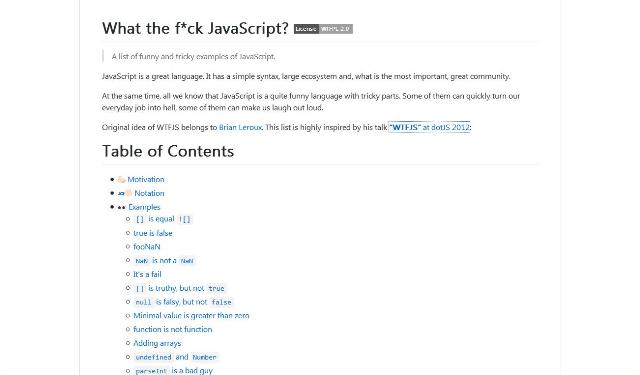This screenshot has width=640, height=375.
Task: Open "Minimal value is greater than zero" link
Action: pos(191,315)
